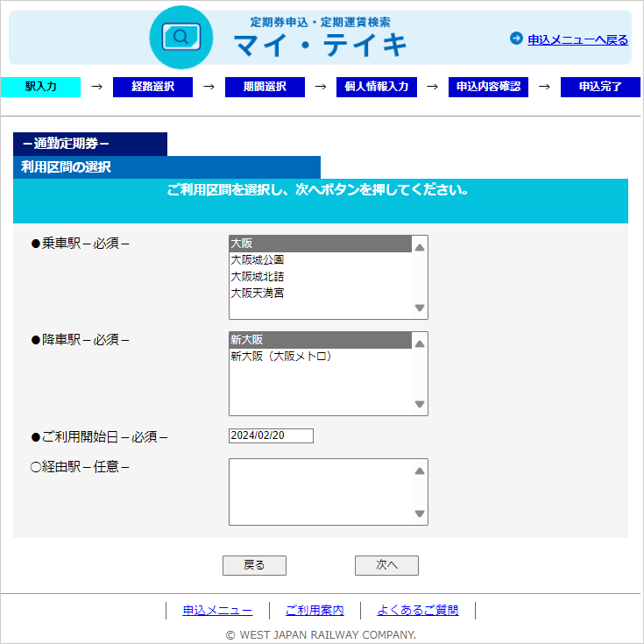Screen dimensions: 644x644
Task: Select the 駅入力 step tab
Action: tap(40, 87)
